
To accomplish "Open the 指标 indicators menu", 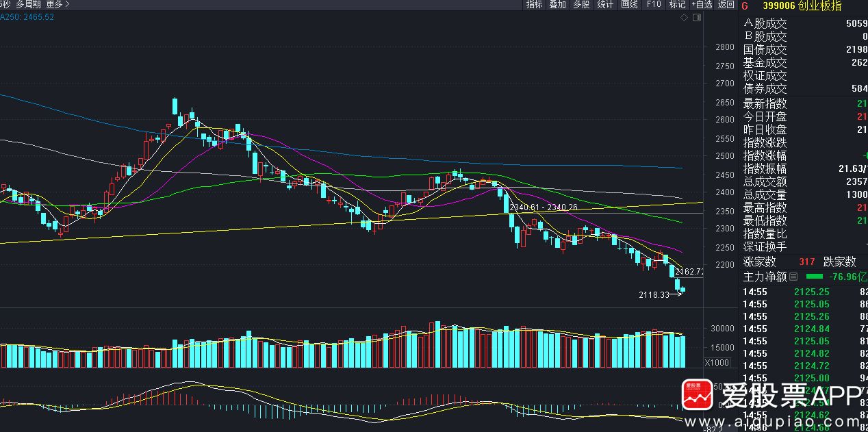I will [534, 5].
